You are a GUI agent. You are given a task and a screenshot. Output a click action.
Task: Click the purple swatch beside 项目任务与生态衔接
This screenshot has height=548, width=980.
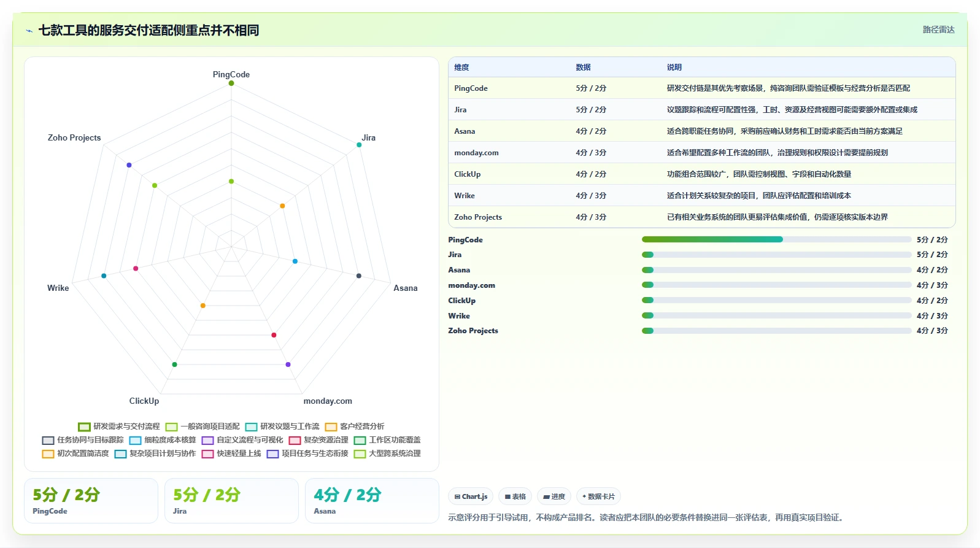click(272, 454)
